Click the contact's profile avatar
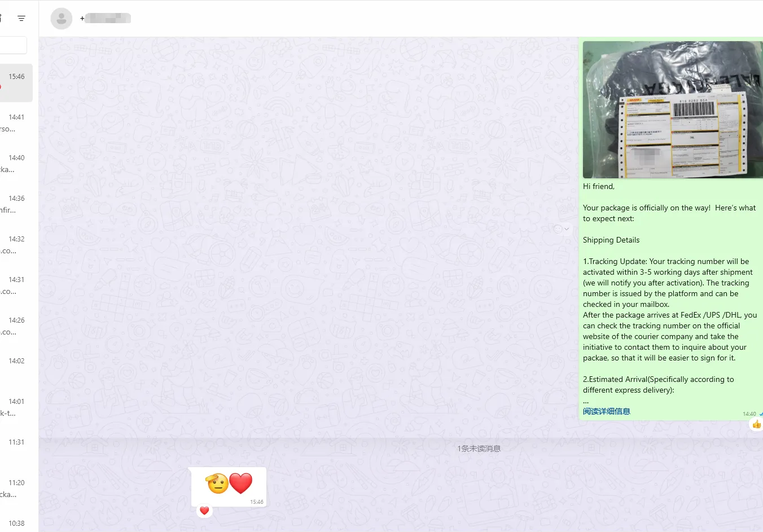763x532 pixels. tap(62, 19)
